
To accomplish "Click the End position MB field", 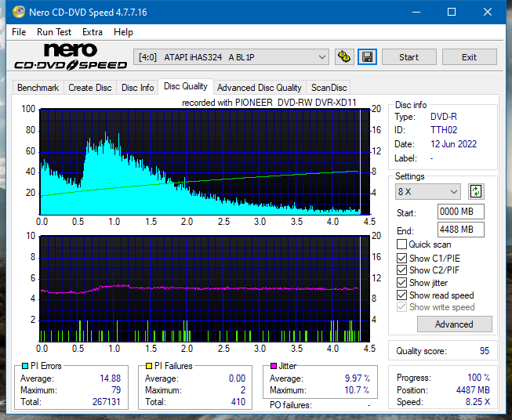I will point(461,230).
